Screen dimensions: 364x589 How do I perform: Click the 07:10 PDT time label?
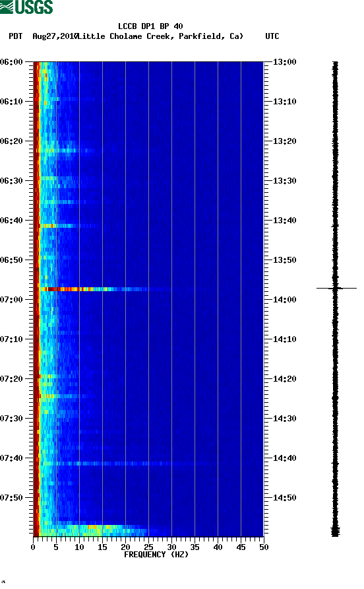pos(11,339)
